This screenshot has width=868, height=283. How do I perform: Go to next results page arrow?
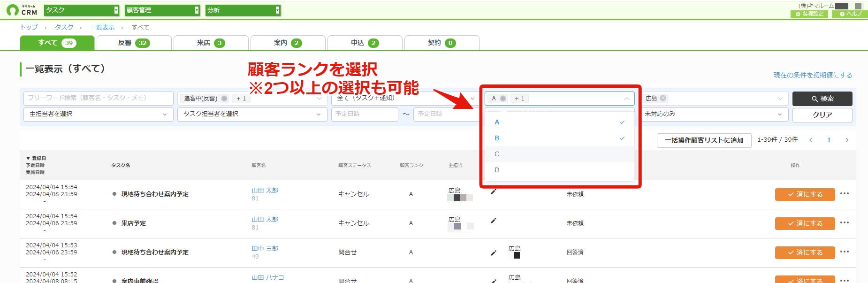[847, 140]
